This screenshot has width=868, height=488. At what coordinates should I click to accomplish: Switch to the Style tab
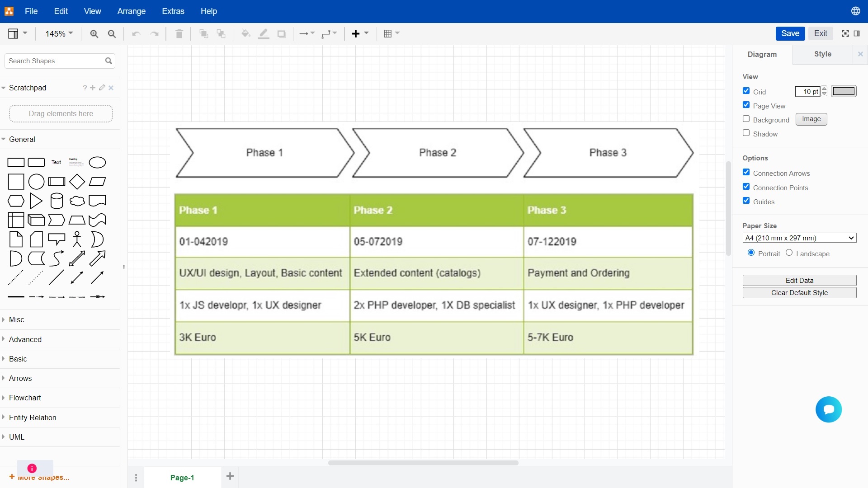point(822,54)
